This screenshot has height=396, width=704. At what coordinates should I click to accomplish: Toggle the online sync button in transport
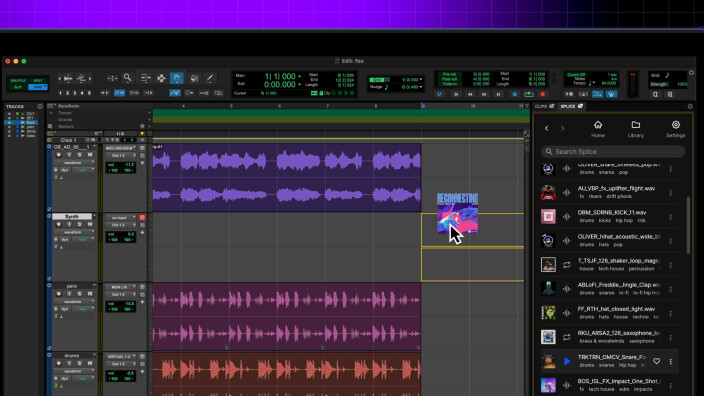(440, 94)
